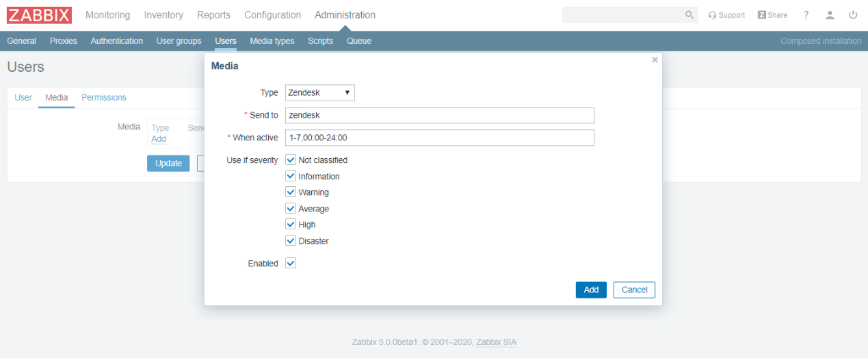
Task: Close the Media dialog with X
Action: [655, 60]
